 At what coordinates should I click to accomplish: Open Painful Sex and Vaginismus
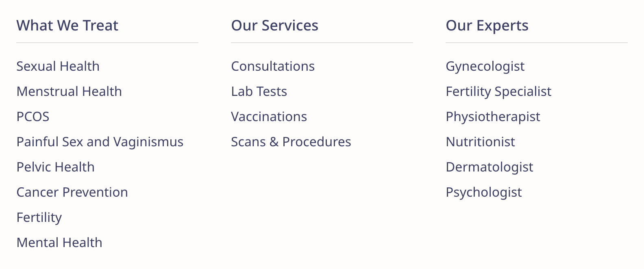point(100,142)
